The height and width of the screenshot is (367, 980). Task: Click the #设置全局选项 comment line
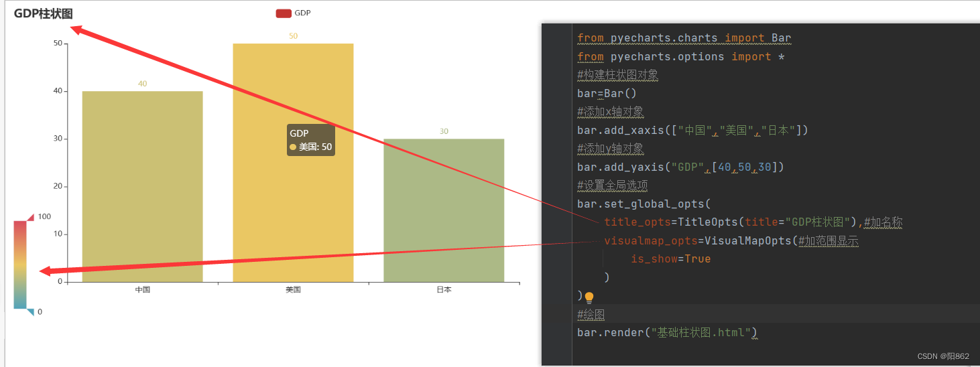click(x=613, y=186)
